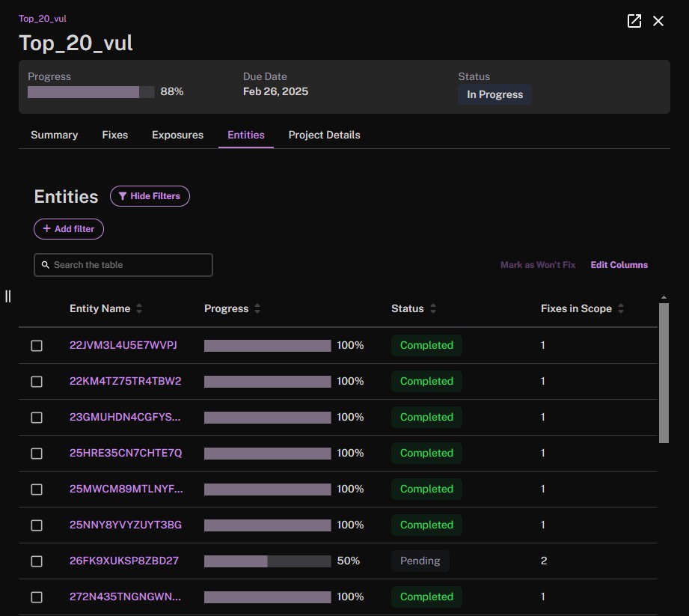
Task: Open entity 25NNY8YVYZUYT3BG
Action: 126,525
